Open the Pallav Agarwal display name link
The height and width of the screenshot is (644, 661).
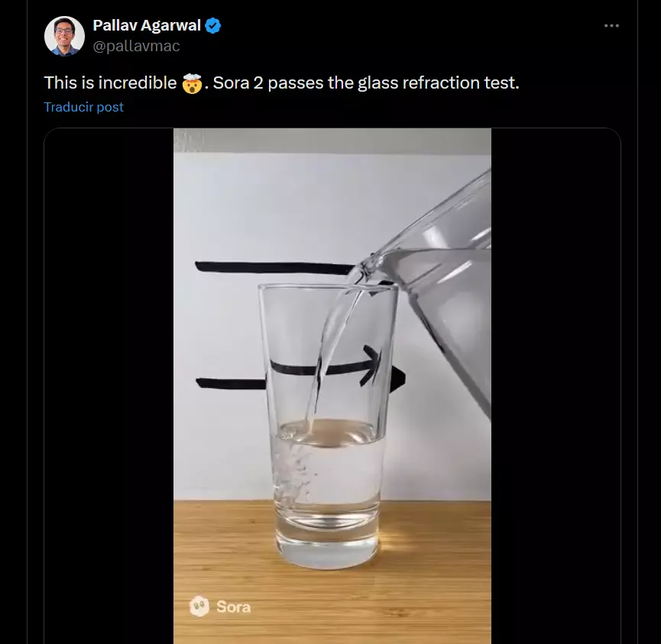tap(147, 25)
